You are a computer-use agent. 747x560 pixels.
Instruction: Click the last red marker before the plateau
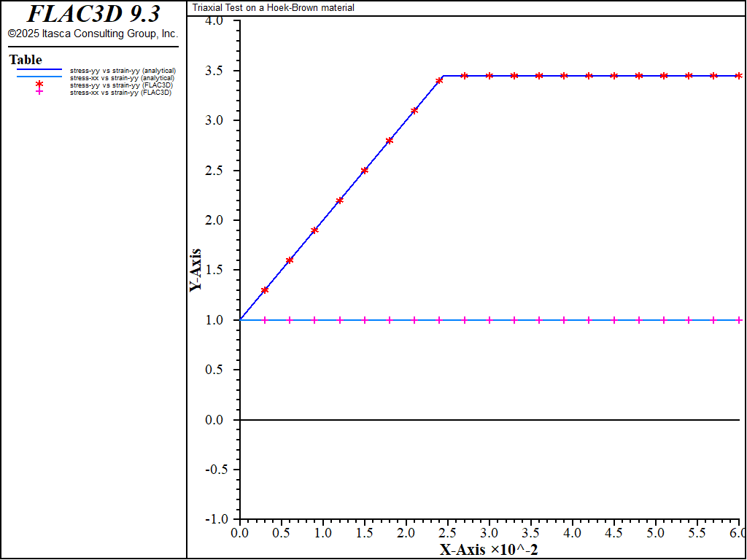(439, 81)
